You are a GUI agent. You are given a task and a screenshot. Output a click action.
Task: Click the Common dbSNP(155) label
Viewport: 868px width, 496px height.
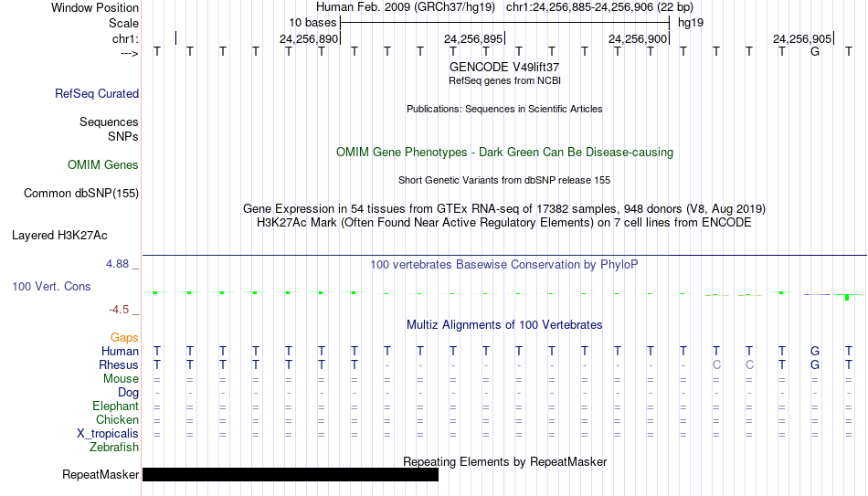pyautogui.click(x=81, y=194)
